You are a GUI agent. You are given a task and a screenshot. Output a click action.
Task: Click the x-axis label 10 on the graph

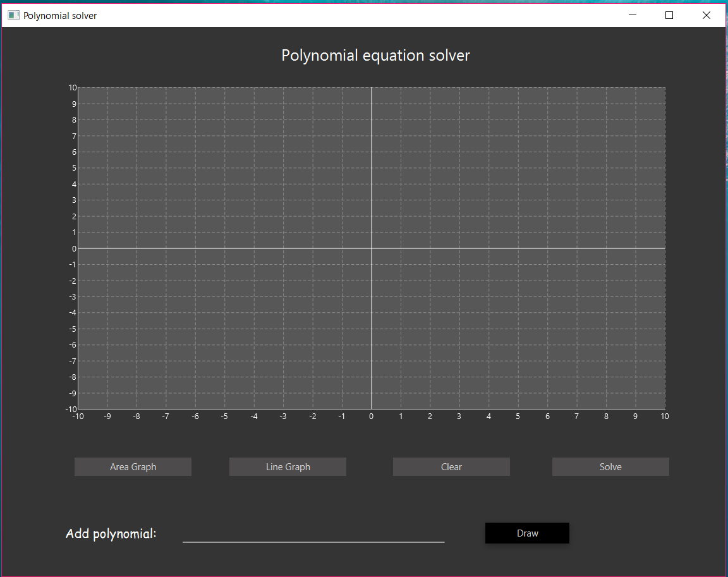664,416
